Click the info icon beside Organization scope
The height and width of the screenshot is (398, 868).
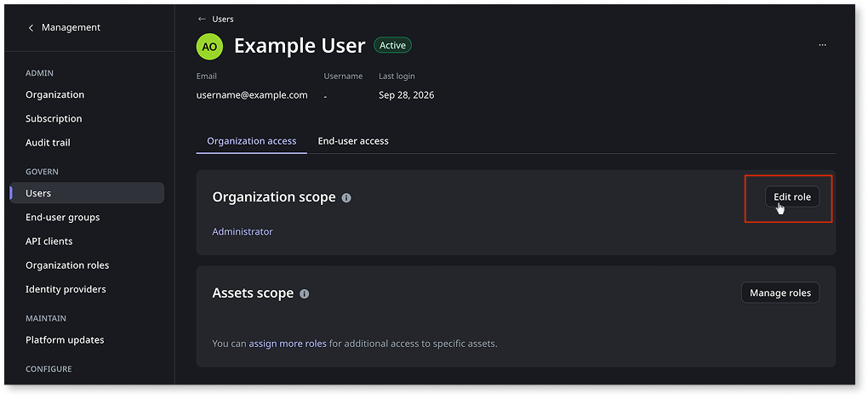pos(346,197)
